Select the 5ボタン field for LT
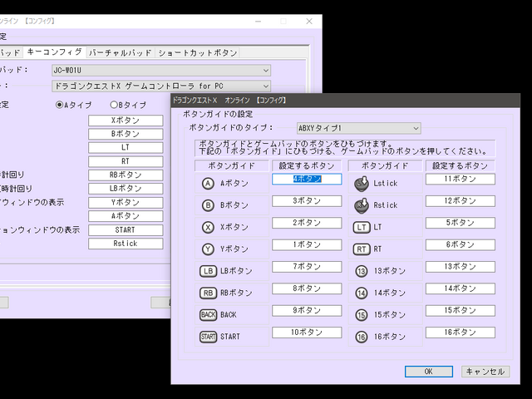This screenshot has width=532, height=399. (461, 223)
